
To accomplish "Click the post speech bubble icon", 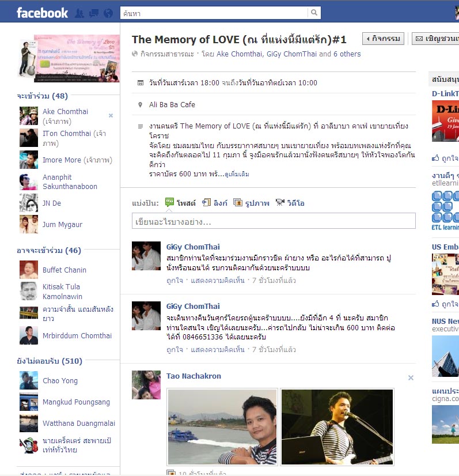I will click(x=169, y=202).
